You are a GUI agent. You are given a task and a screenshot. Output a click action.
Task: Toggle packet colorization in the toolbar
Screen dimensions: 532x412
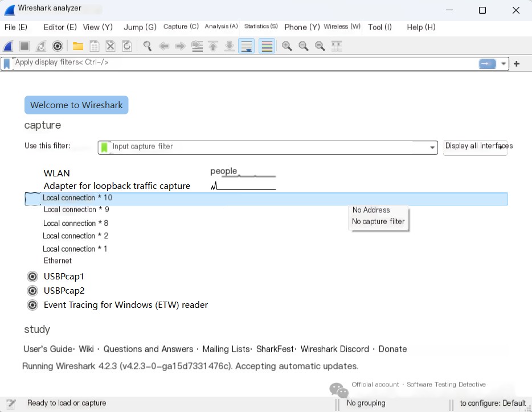[267, 46]
